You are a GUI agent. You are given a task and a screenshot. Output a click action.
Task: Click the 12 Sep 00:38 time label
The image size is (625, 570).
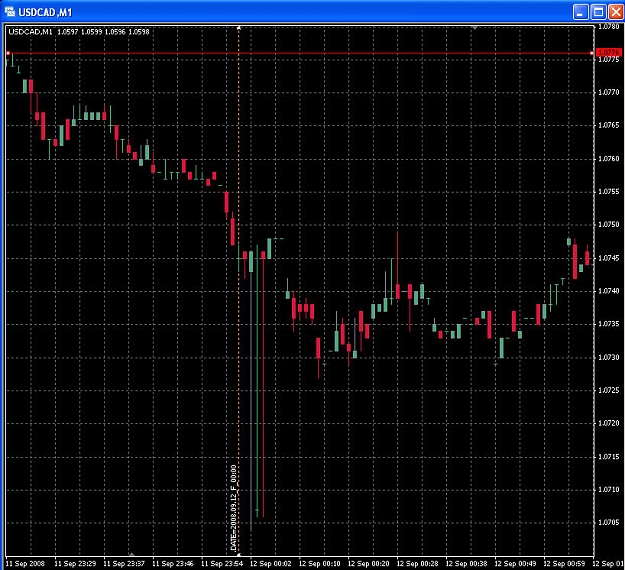pos(466,564)
